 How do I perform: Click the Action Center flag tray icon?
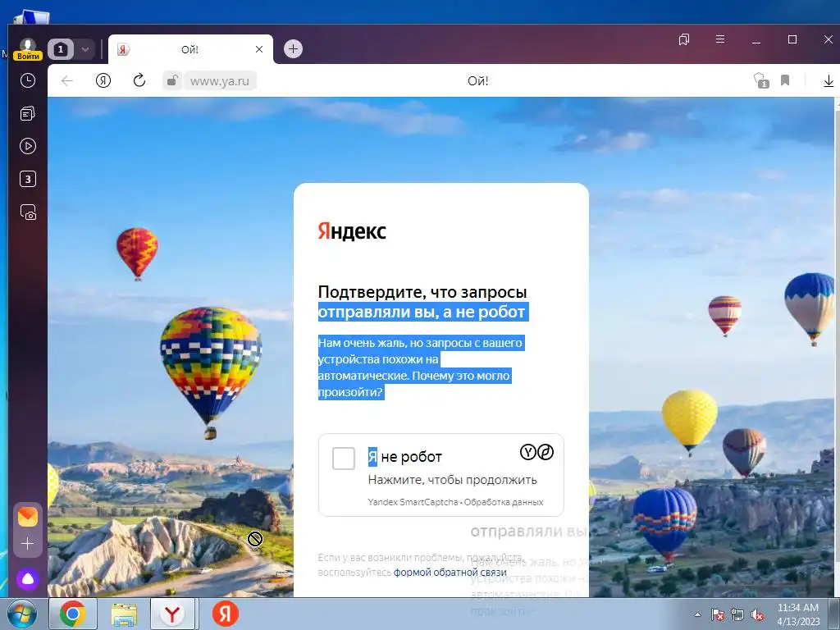pos(718,614)
